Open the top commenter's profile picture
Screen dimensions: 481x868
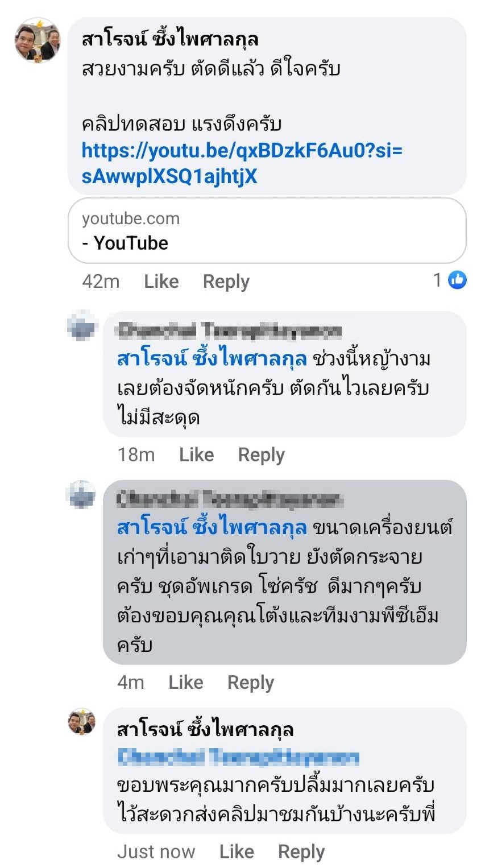38,40
